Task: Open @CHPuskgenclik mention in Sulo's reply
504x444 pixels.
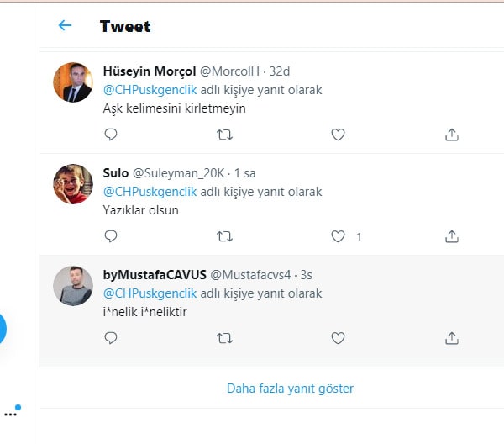Action: coord(150,192)
